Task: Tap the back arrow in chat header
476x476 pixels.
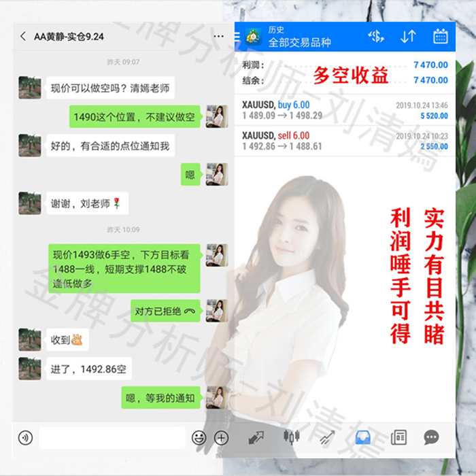Action: tap(23, 37)
